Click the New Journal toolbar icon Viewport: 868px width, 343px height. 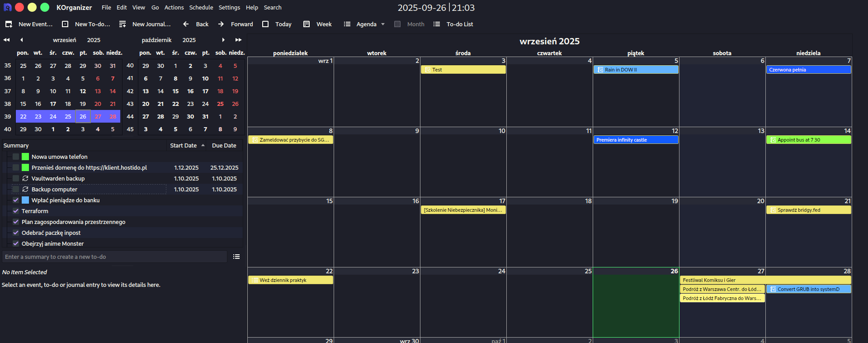123,24
